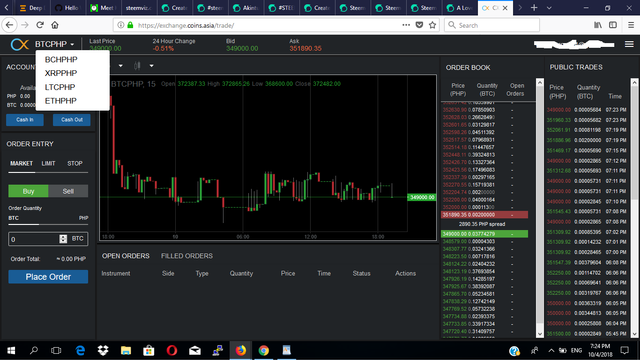
Task: Launch Opera browser from the taskbar
Action: click(x=172, y=350)
